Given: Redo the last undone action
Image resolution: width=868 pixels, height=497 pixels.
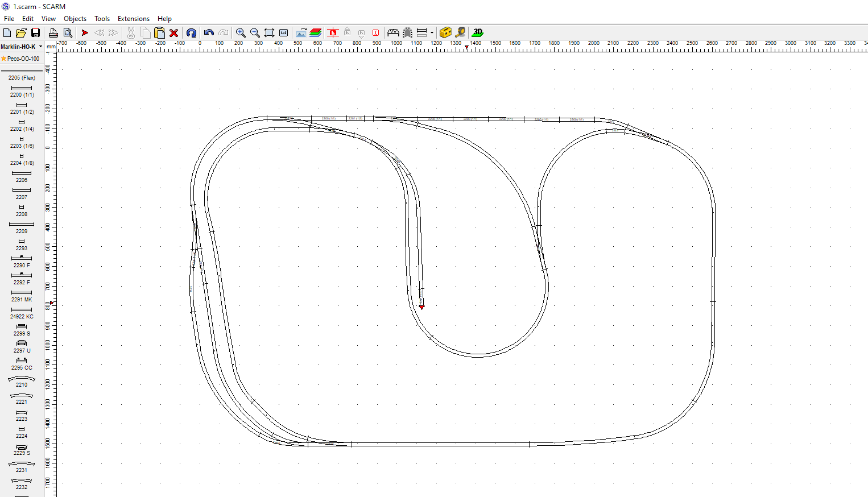Looking at the screenshot, I should tap(224, 33).
